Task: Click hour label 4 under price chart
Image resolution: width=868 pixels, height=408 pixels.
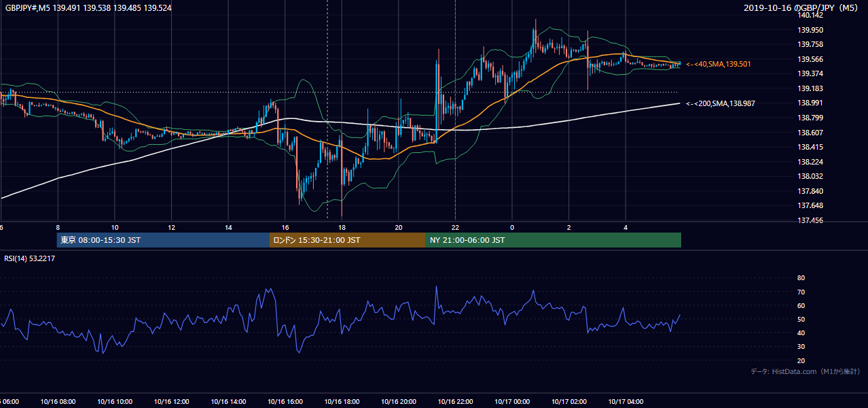Action: click(626, 228)
